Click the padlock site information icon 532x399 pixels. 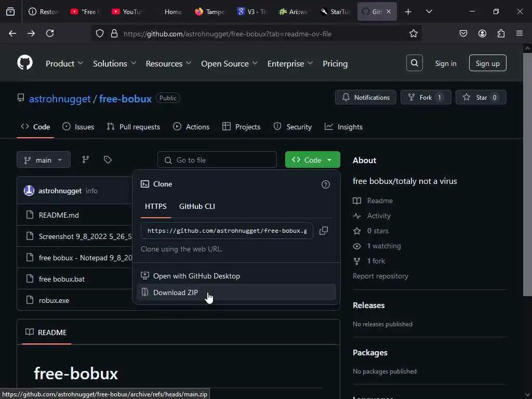(x=114, y=34)
